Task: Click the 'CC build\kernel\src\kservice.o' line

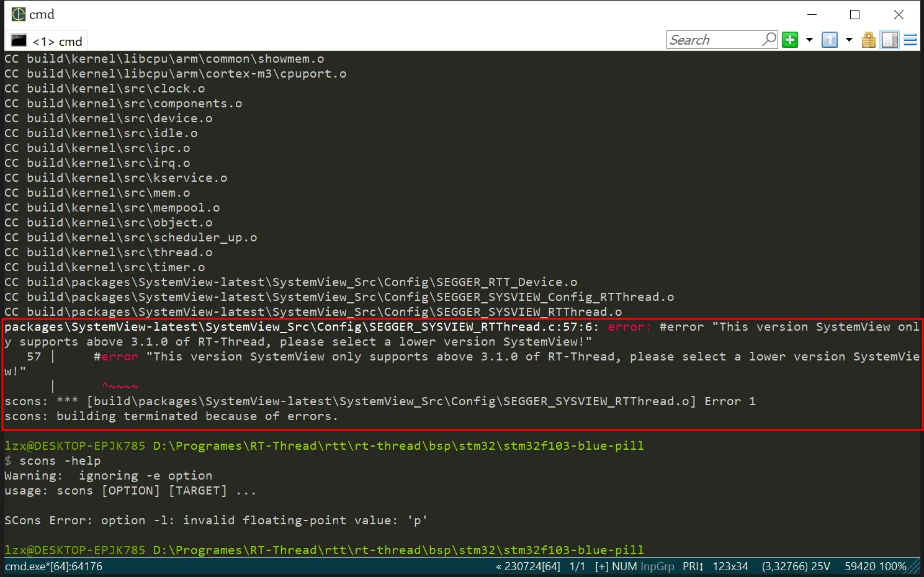Action: point(116,178)
